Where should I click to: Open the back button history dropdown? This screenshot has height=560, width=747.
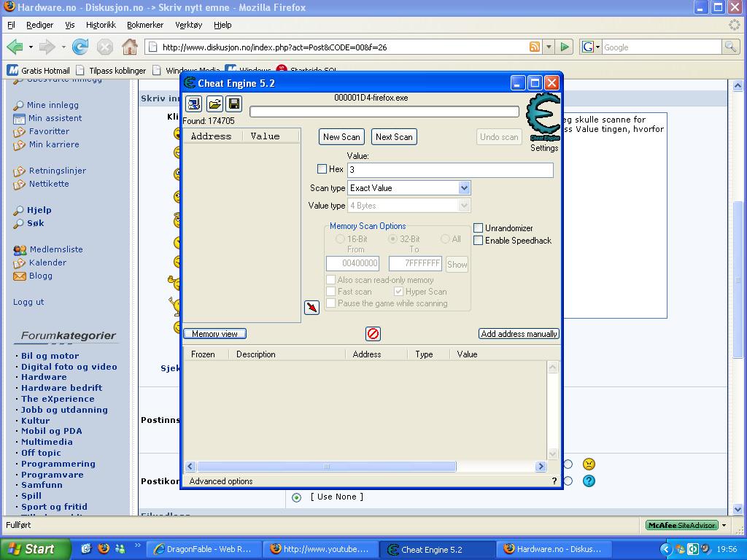(x=31, y=47)
